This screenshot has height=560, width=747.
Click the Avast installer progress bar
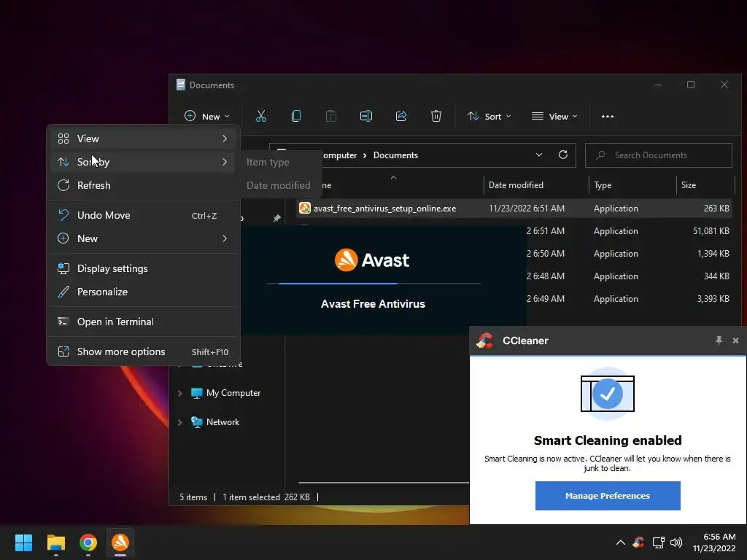[373, 284]
